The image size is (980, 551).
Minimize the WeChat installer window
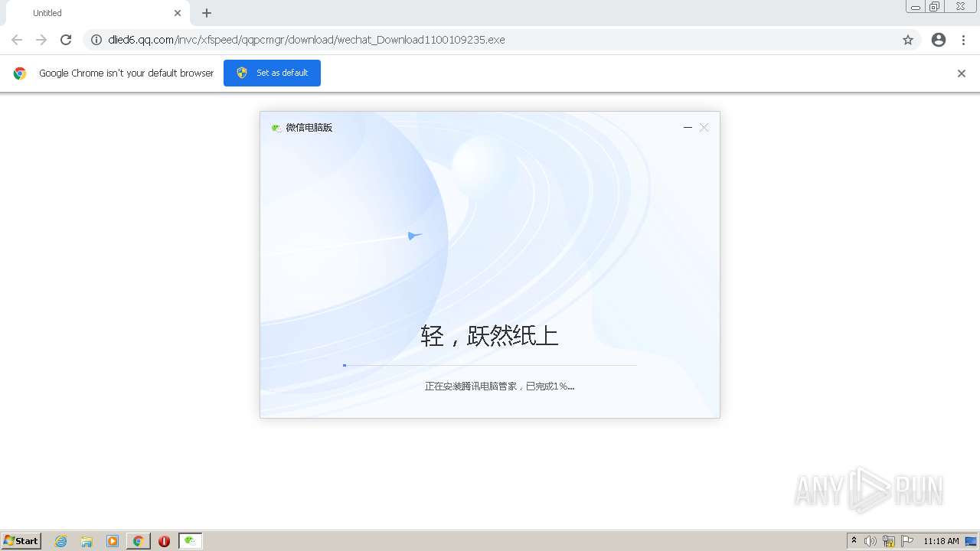click(688, 128)
